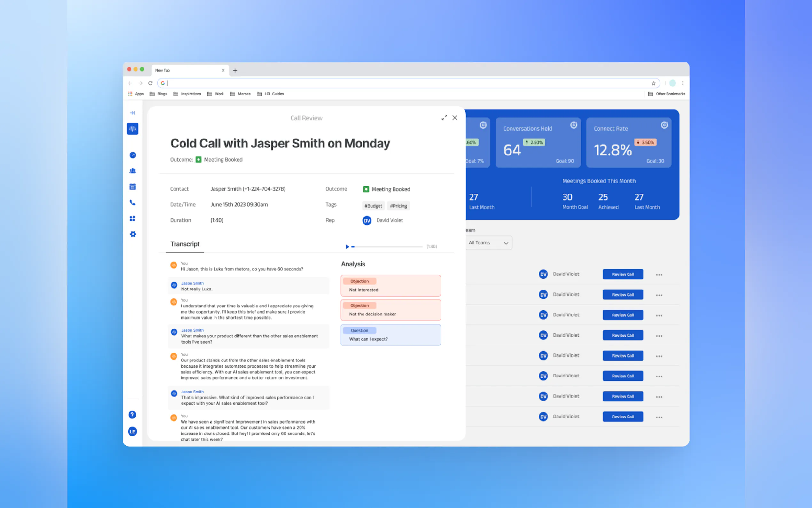Click the first Review Call button

[622, 274]
